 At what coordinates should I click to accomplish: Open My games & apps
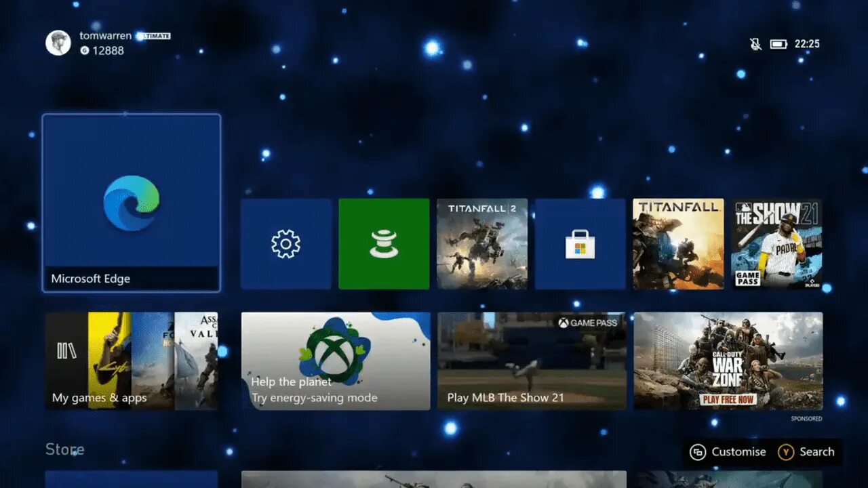[x=131, y=363]
